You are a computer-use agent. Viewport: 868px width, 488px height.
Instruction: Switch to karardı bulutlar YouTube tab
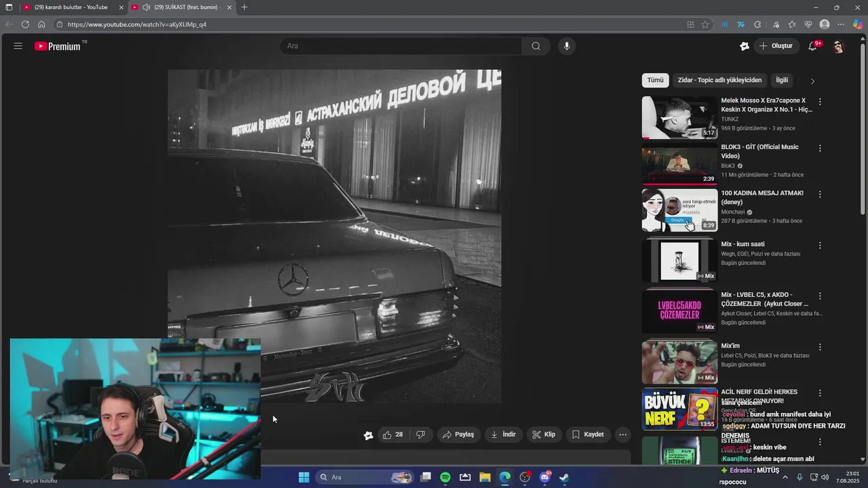74,7
